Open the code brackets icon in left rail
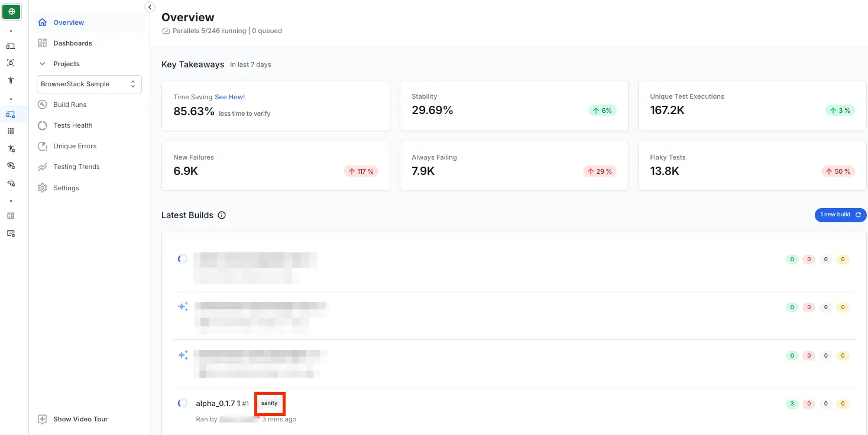Viewport: 868px width, 435px height. [x=11, y=183]
